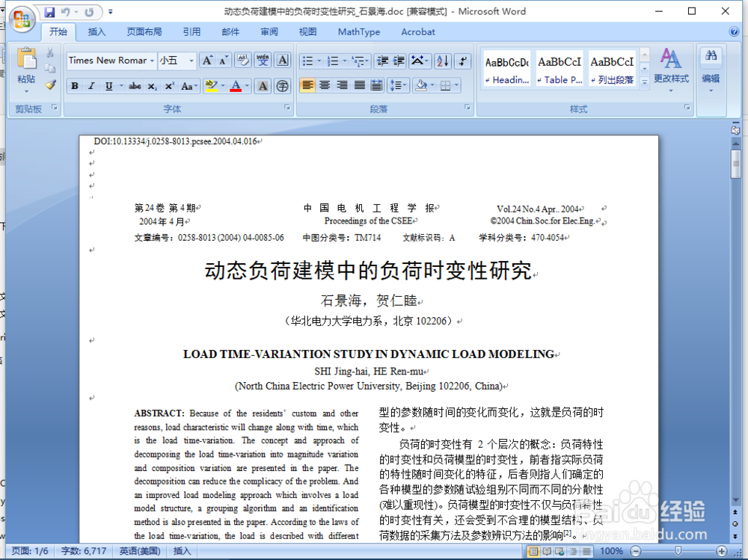Justify the paragraph text
The image size is (748, 560).
point(359,86)
